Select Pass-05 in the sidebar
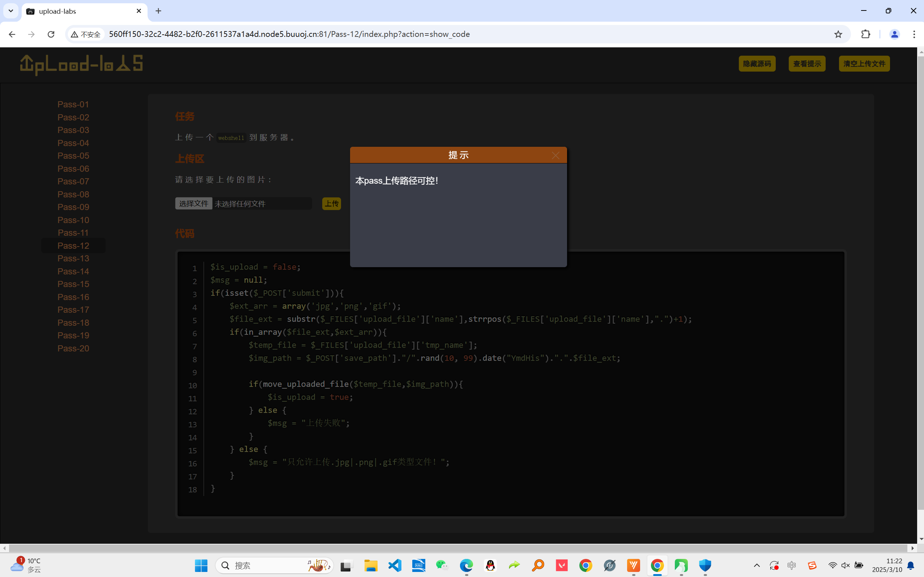Image resolution: width=924 pixels, height=577 pixels. (x=73, y=156)
